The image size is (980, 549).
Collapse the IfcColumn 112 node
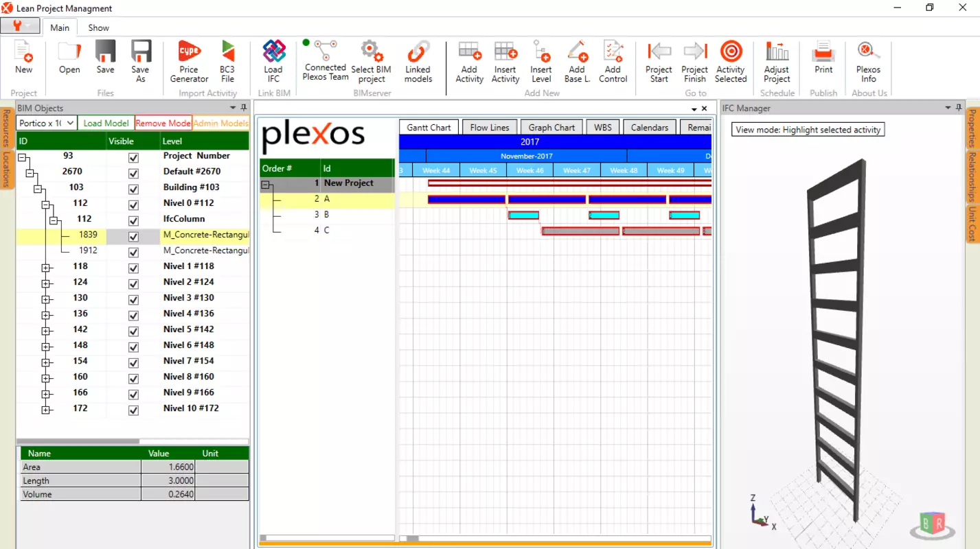point(54,220)
